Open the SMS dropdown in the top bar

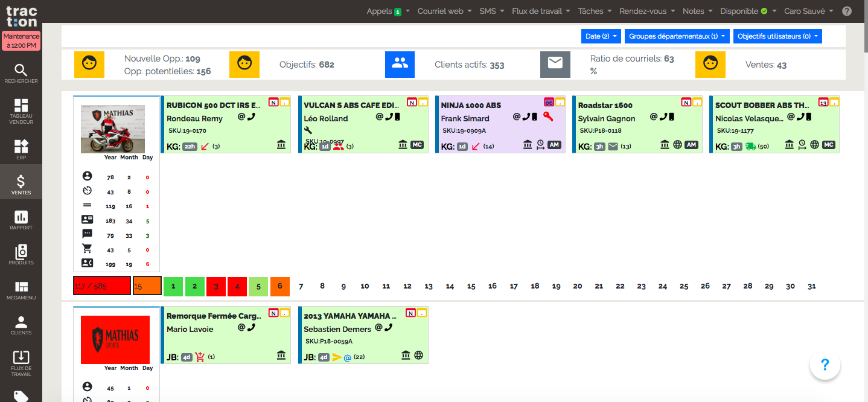pyautogui.click(x=491, y=11)
